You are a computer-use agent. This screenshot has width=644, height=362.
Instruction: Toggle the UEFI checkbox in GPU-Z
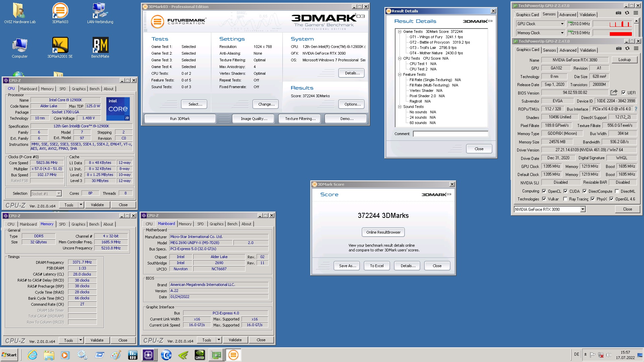(x=623, y=93)
